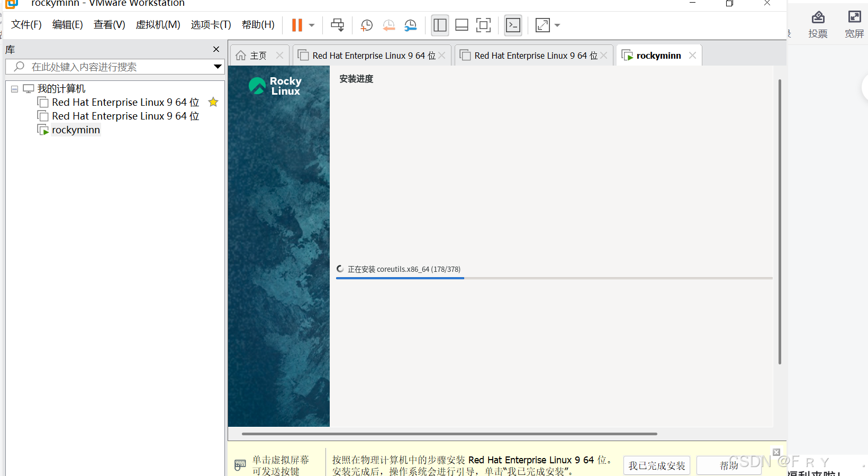Open the stretch display dropdown arrow
The image size is (868, 476).
click(557, 25)
